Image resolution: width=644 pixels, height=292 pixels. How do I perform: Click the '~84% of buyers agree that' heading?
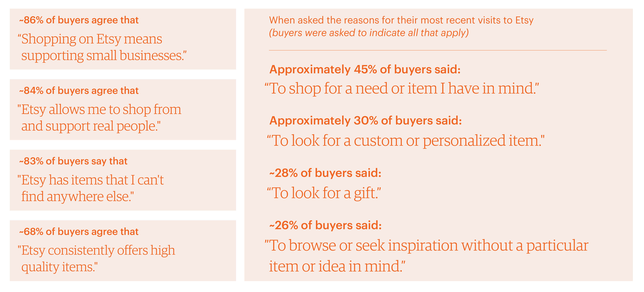(x=79, y=91)
